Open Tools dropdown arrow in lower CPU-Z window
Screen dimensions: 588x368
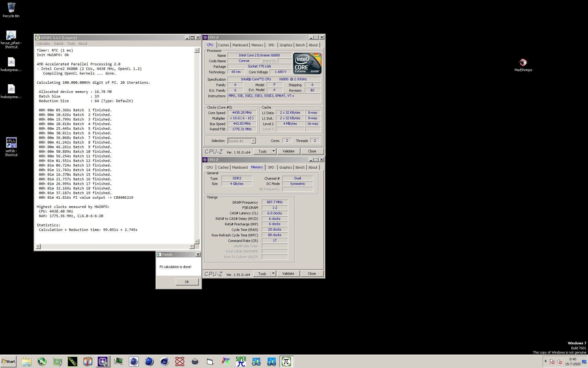(273, 274)
